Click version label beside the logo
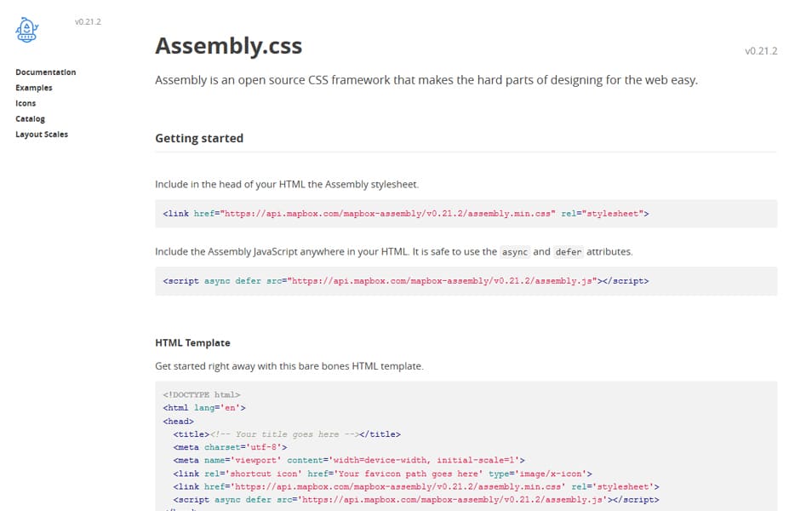 click(x=88, y=22)
